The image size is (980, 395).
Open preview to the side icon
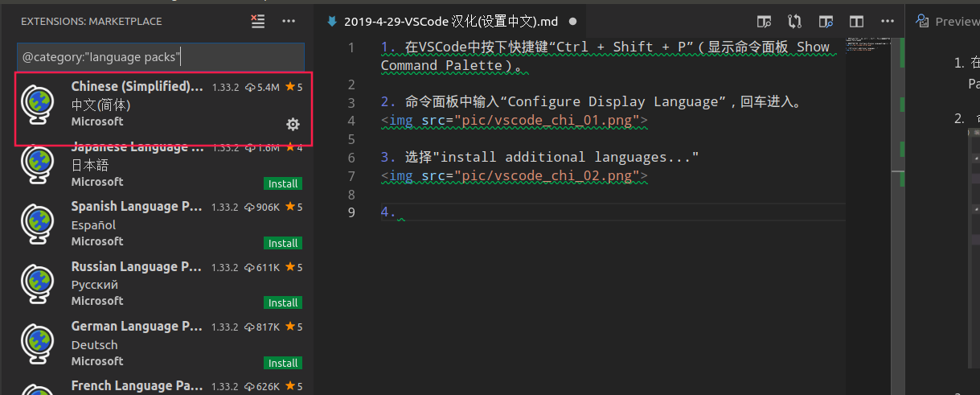(826, 22)
